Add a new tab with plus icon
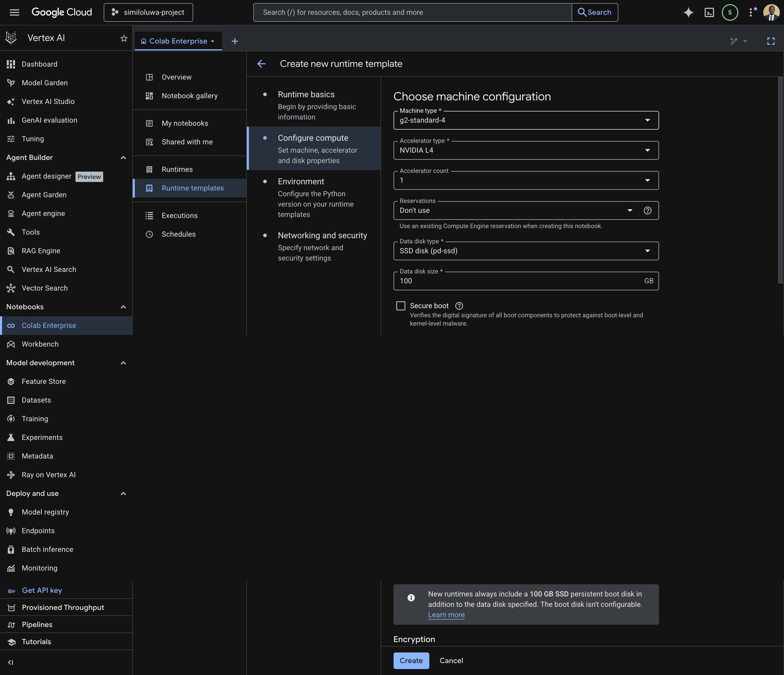784x675 pixels. point(235,41)
